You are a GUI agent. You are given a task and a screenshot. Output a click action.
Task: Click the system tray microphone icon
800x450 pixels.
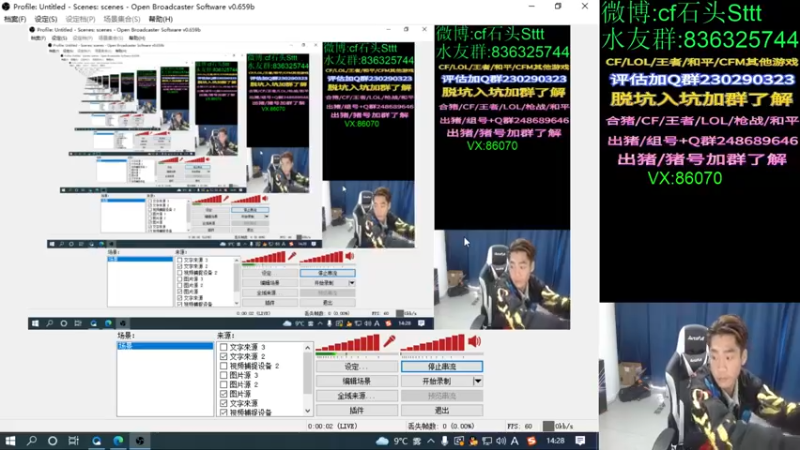tap(445, 441)
